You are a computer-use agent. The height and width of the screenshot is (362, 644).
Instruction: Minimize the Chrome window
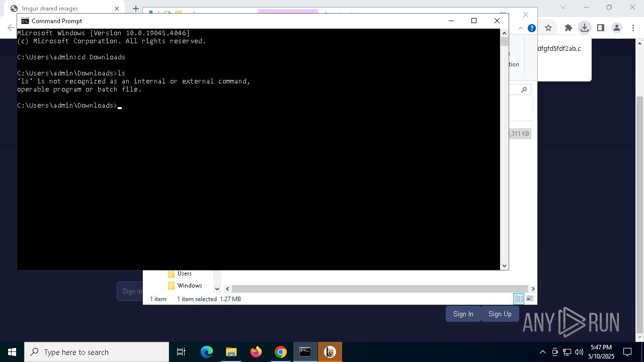click(586, 7)
